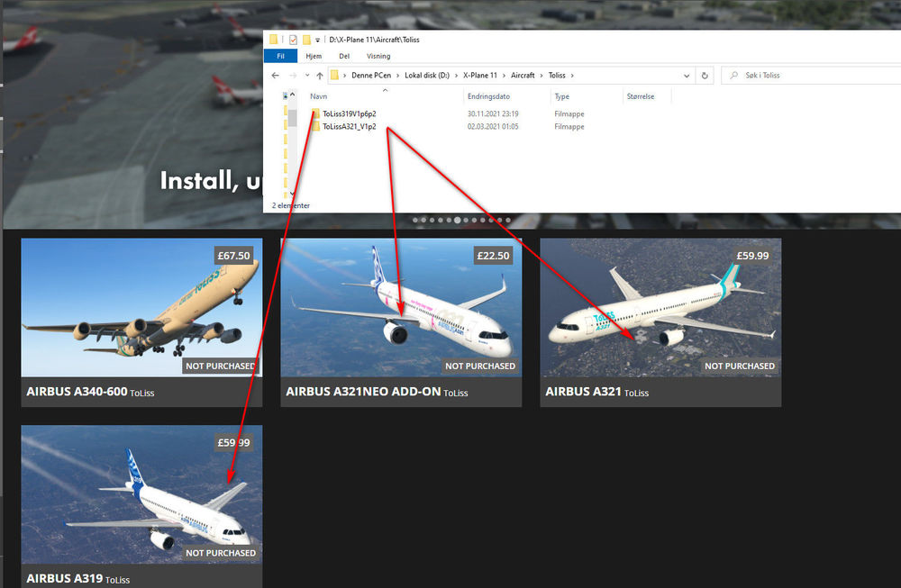Click the properties checkmark quick access icon
The width and height of the screenshot is (901, 588).
click(293, 40)
